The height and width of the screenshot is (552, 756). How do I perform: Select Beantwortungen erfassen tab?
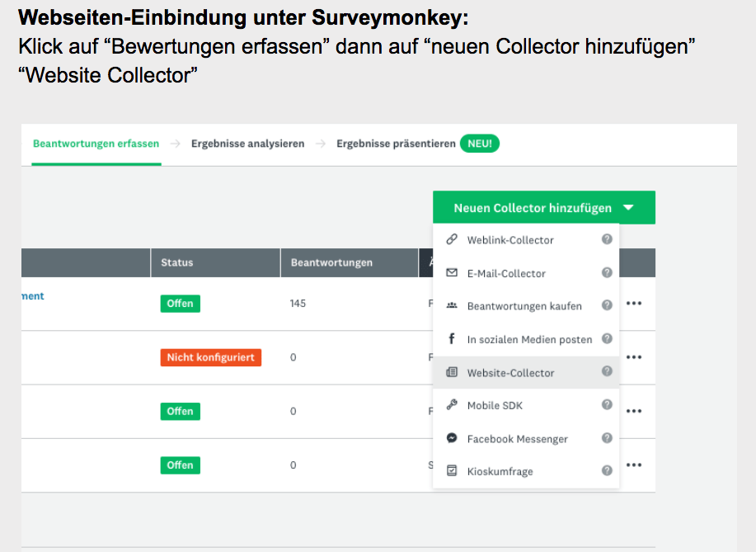click(x=96, y=144)
